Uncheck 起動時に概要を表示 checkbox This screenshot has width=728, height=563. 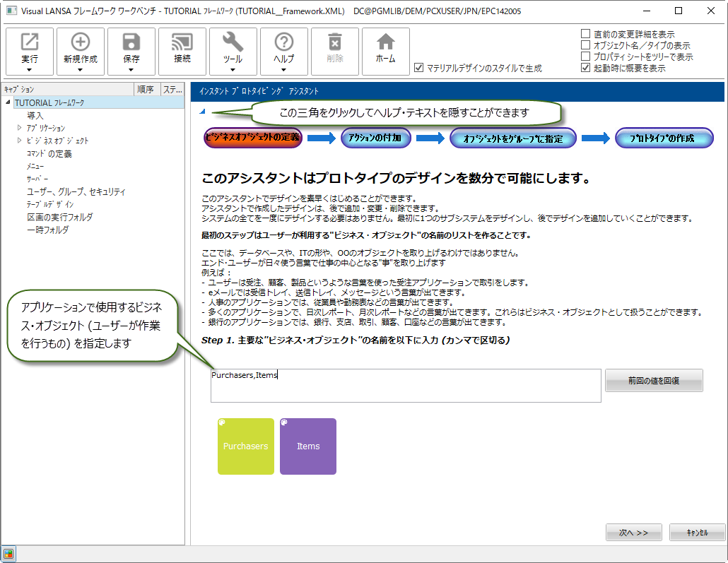click(x=585, y=68)
